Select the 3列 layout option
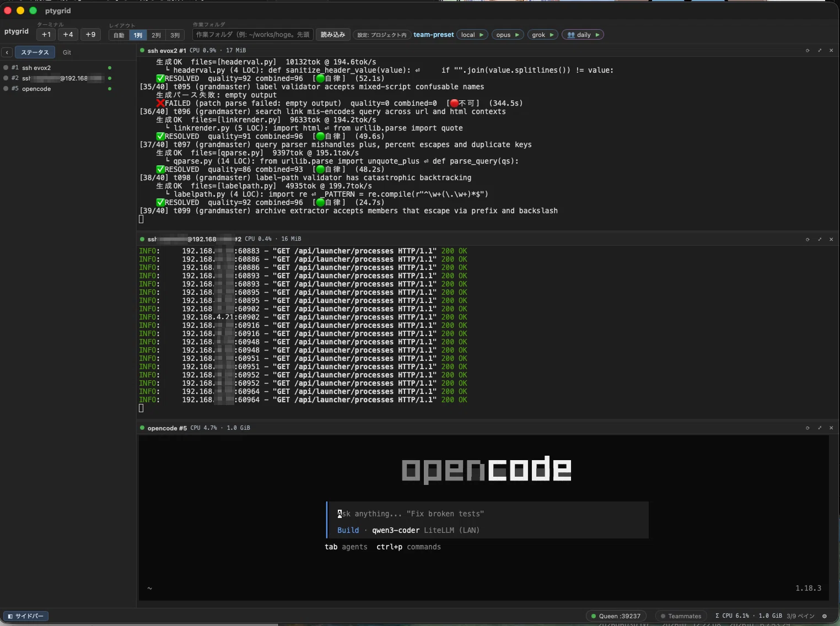 click(175, 35)
